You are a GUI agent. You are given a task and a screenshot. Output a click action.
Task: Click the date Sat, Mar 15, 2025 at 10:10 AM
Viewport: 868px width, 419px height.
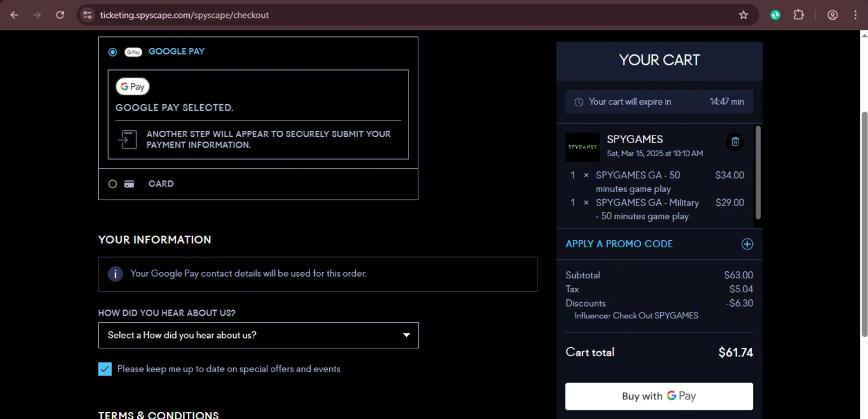[x=655, y=154]
